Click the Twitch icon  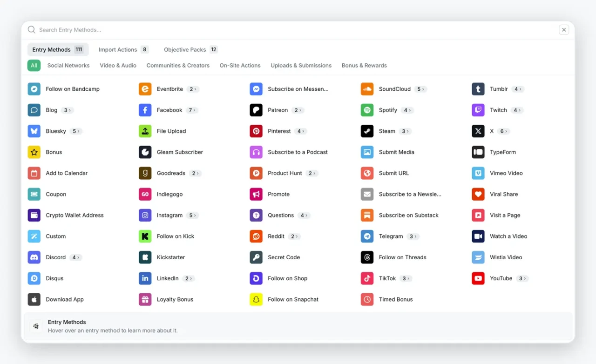[x=478, y=110]
